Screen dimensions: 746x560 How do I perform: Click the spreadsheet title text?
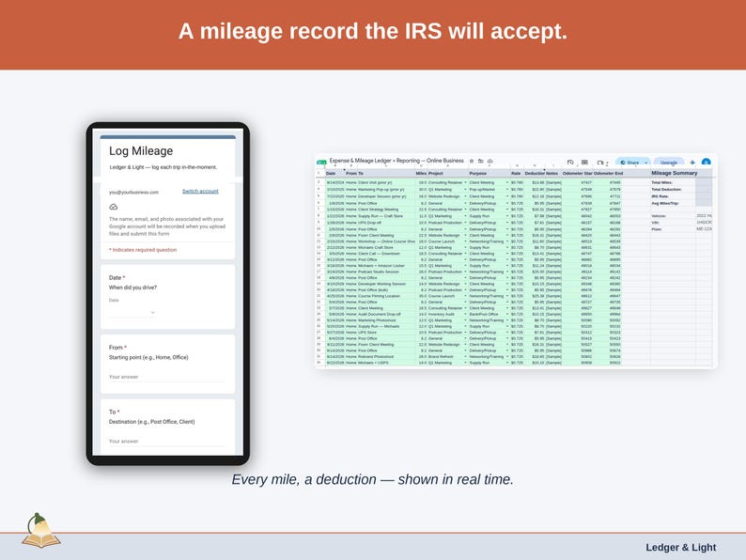(x=396, y=161)
